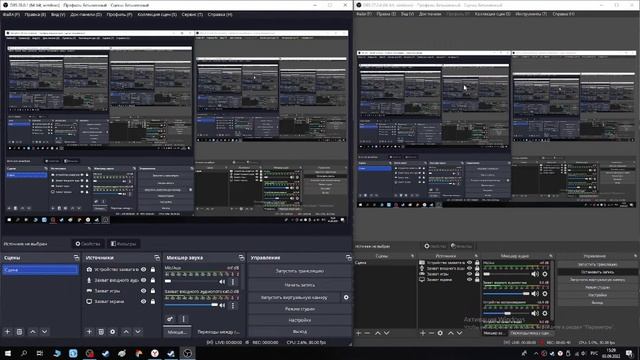Click link icon button below left mixer
640x360 pixels.
click(x=170, y=319)
